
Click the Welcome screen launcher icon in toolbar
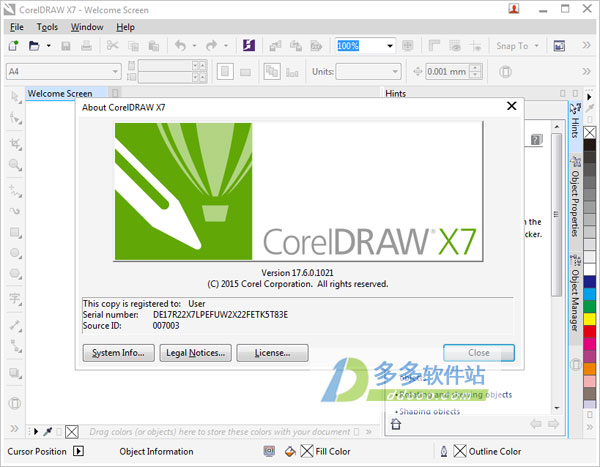click(x=559, y=46)
